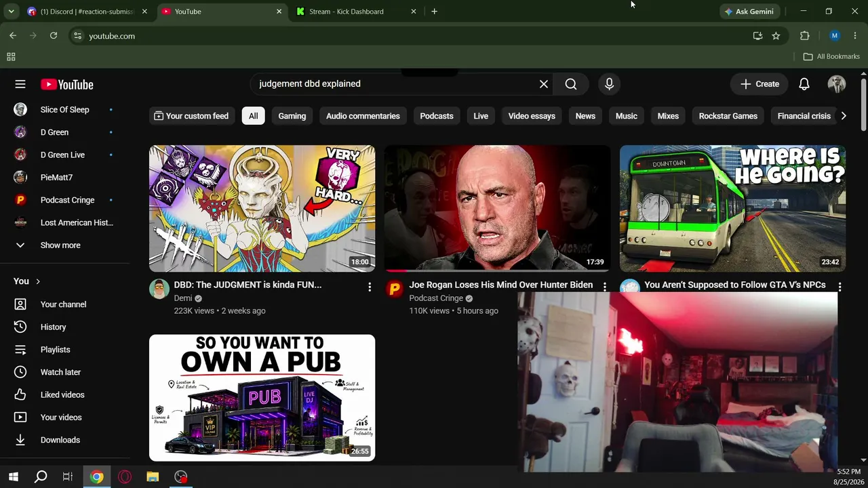Play the So You Want to Own a Pub thumbnail

pyautogui.click(x=262, y=398)
